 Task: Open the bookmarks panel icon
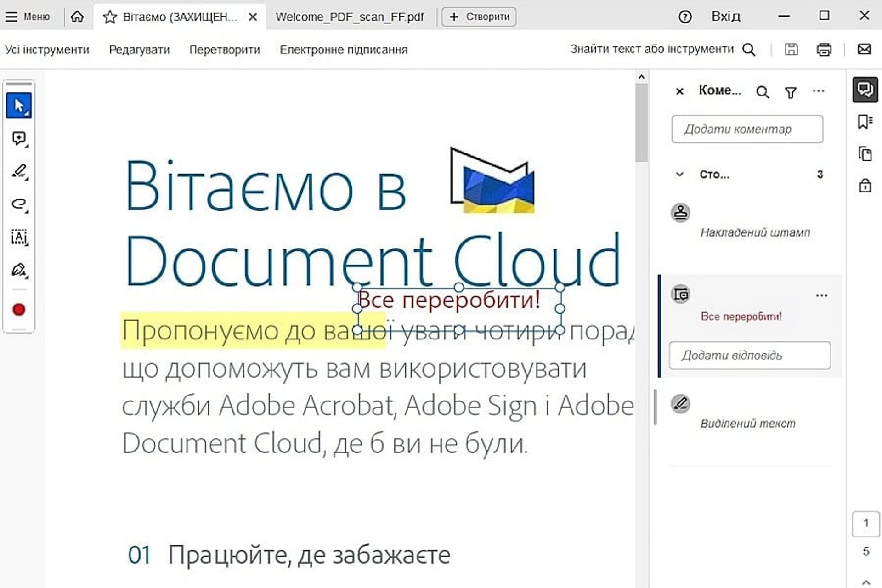click(865, 122)
